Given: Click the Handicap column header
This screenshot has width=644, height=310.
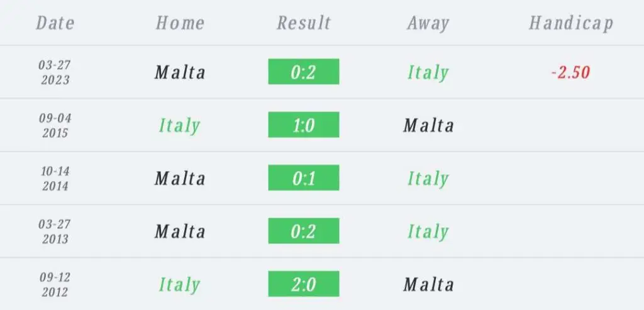Looking at the screenshot, I should (571, 24).
